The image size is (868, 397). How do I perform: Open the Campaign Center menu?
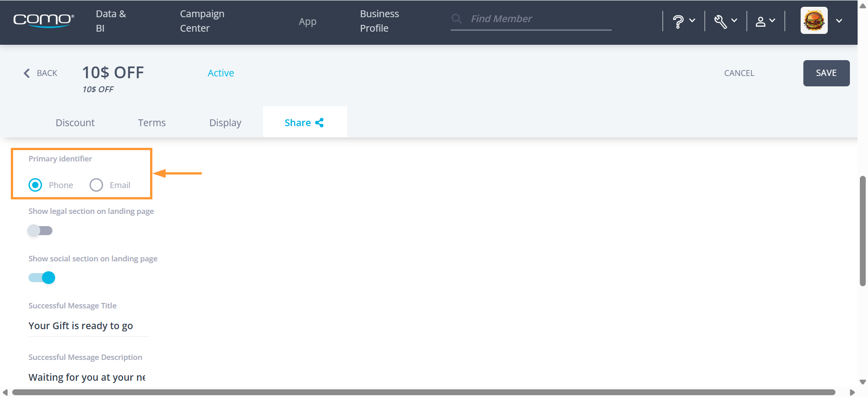pos(202,21)
